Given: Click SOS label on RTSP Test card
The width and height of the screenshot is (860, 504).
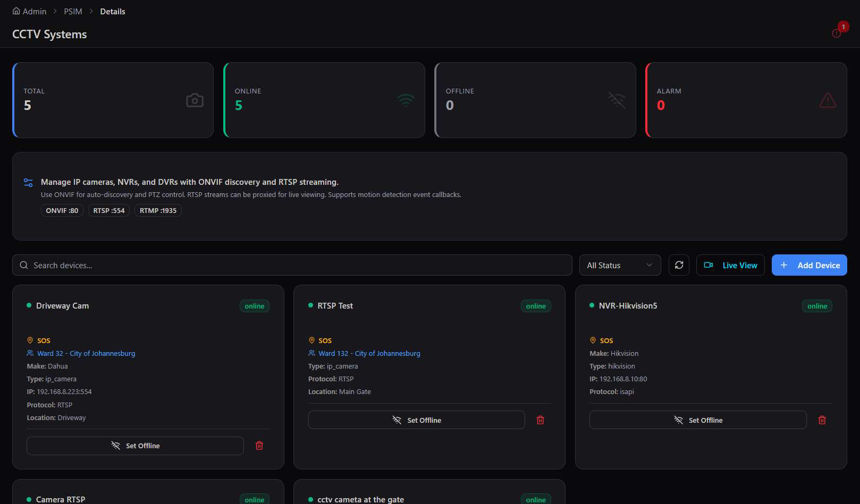Looking at the screenshot, I should [x=325, y=340].
